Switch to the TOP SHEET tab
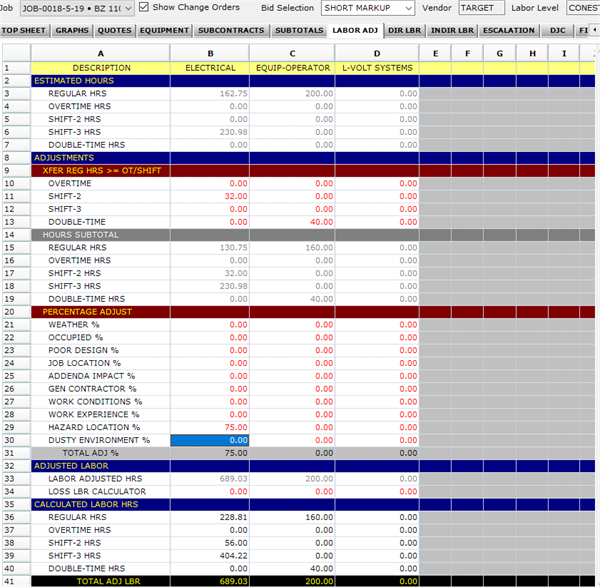 pyautogui.click(x=24, y=30)
